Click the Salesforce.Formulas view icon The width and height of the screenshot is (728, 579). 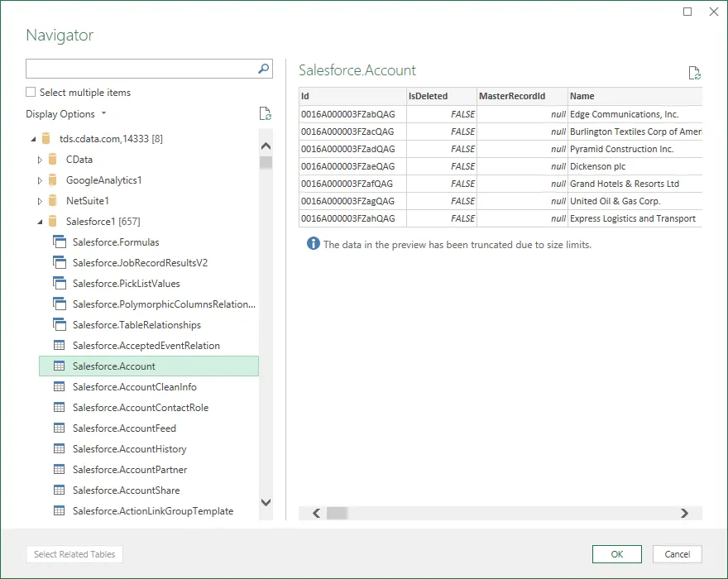pyautogui.click(x=59, y=242)
